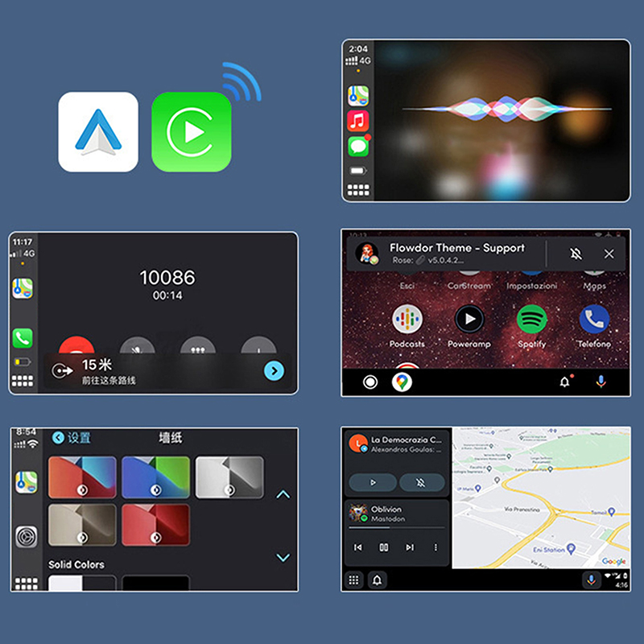Open the Spotify app in the launcher
This screenshot has width=644, height=644.
point(531,319)
